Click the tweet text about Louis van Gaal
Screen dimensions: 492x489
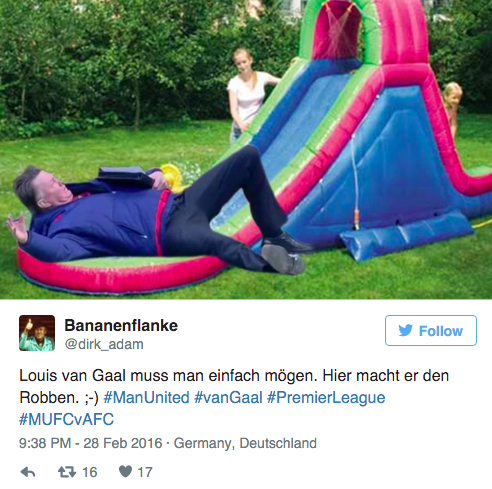pos(234,397)
